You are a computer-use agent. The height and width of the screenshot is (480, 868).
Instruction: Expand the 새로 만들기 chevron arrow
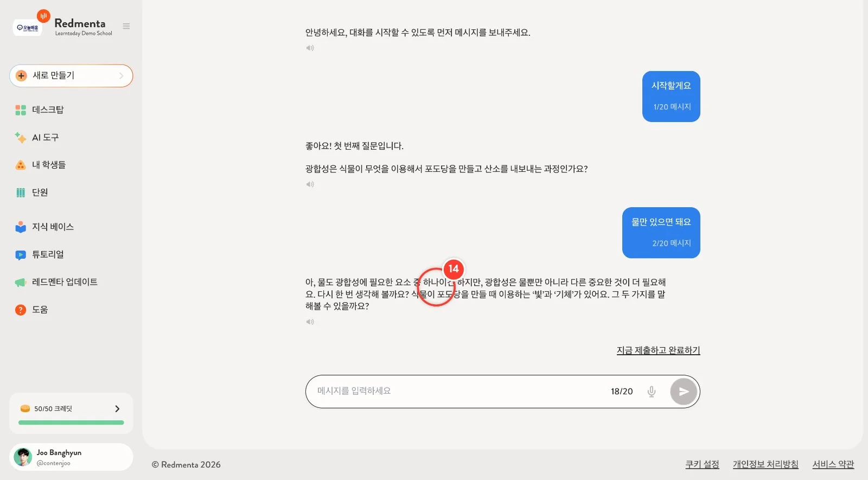(x=122, y=76)
